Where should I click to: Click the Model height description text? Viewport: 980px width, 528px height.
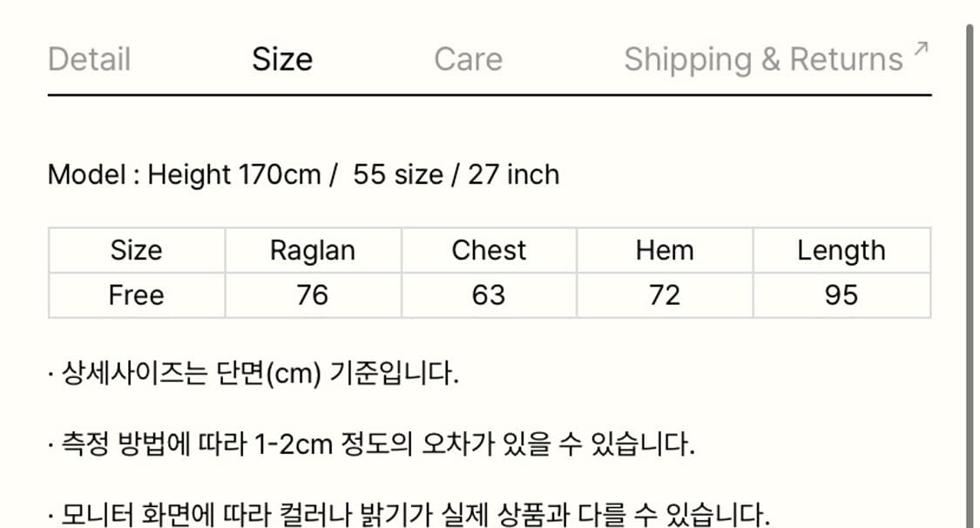click(x=304, y=174)
